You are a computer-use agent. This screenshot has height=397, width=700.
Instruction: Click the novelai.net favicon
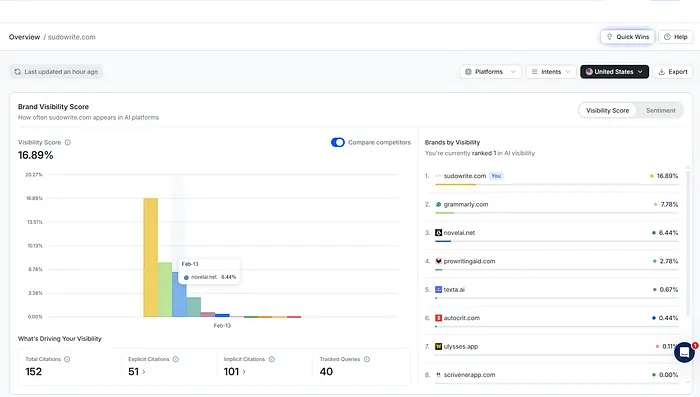[438, 233]
